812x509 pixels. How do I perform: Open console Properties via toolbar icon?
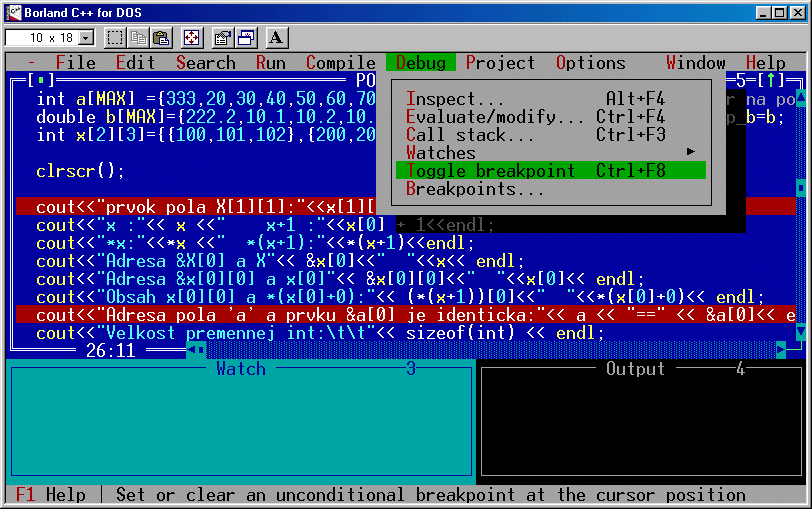click(222, 38)
